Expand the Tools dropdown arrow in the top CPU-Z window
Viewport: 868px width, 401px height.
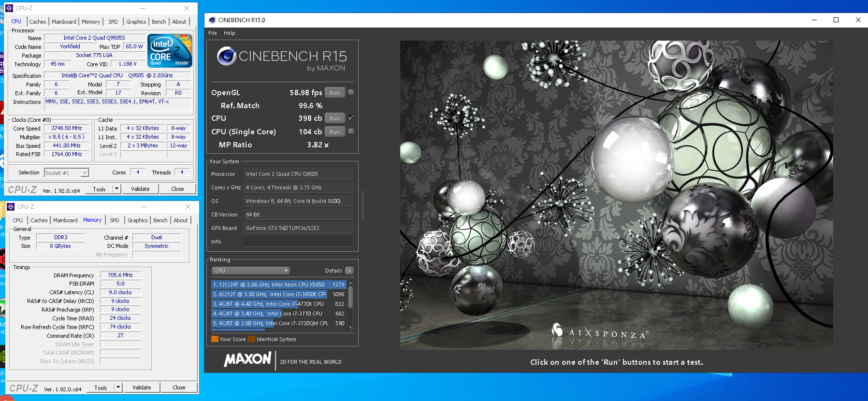tap(116, 189)
